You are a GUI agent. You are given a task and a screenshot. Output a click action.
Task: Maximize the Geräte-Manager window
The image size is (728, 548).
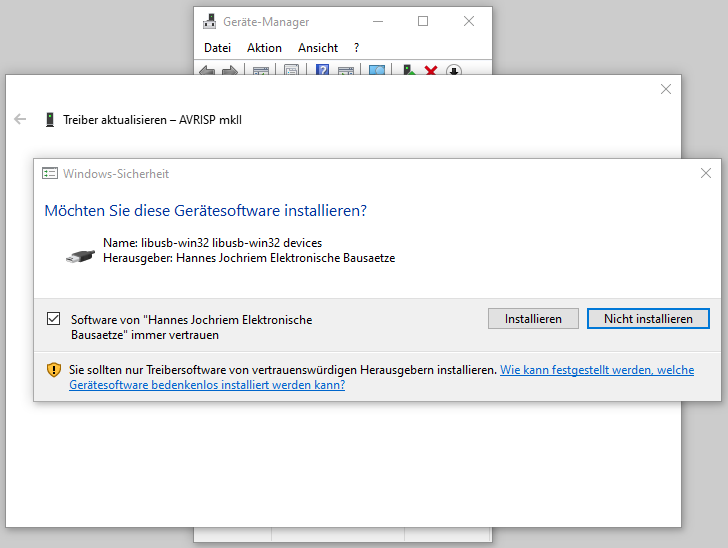(x=423, y=21)
